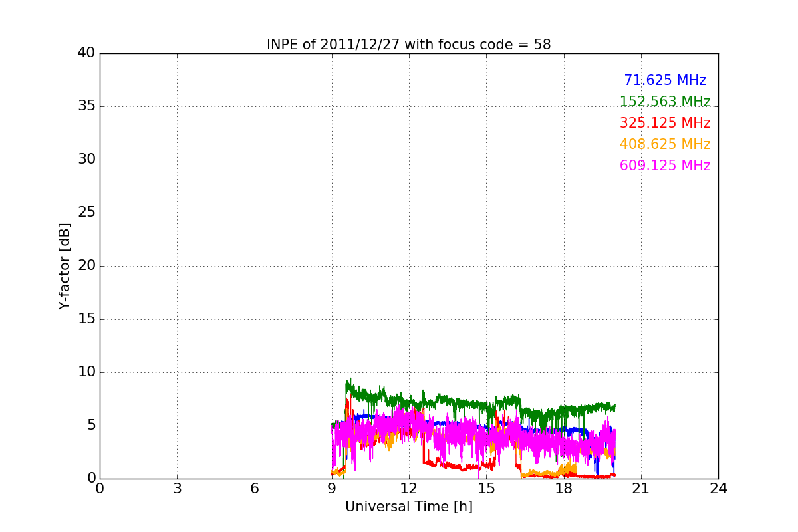This screenshot has width=798, height=532.
Task: Click the y-axis tick label 35
Action: click(x=86, y=106)
